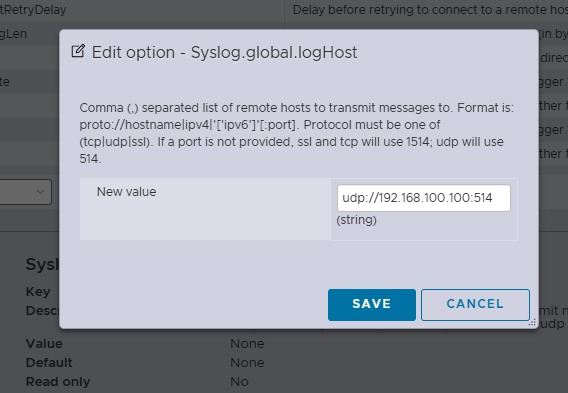Click the description paragraph starting with 'Comma'

click(297, 133)
